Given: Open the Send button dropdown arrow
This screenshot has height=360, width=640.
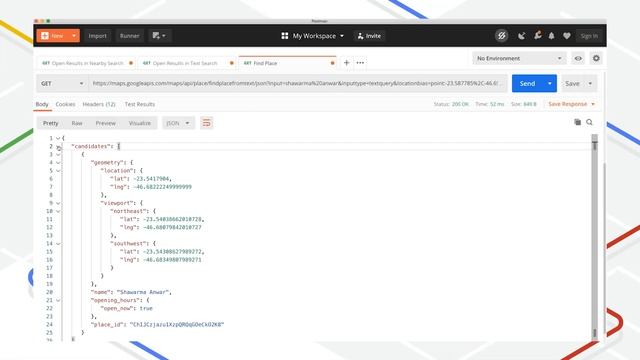Looking at the screenshot, I should [x=550, y=83].
